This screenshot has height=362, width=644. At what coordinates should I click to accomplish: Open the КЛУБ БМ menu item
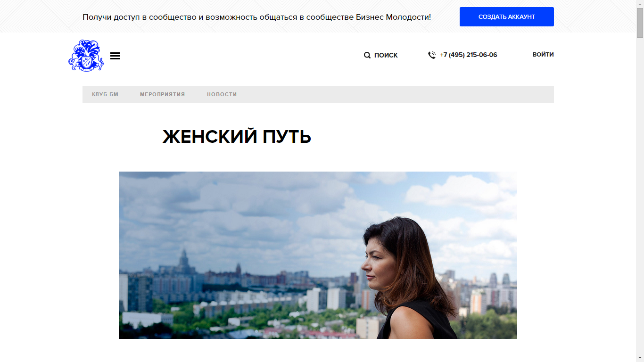point(105,94)
